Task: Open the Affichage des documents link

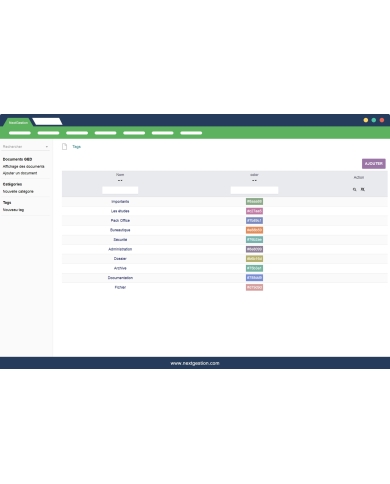Action: tap(23, 166)
